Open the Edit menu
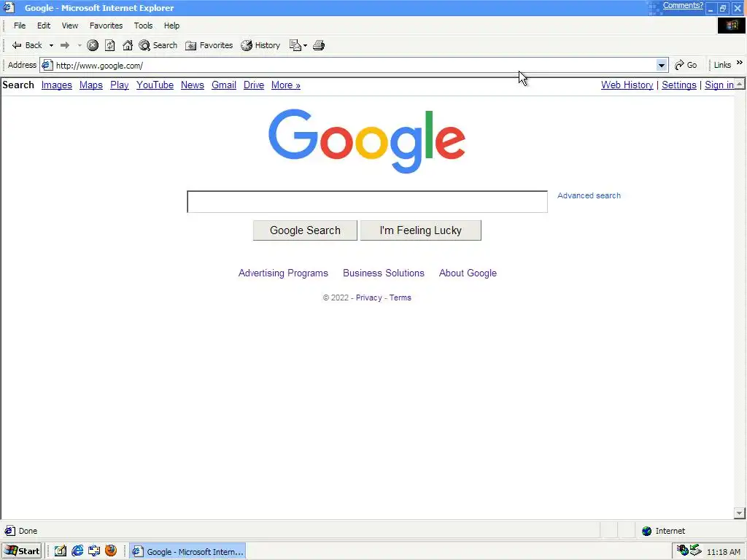 [x=44, y=26]
